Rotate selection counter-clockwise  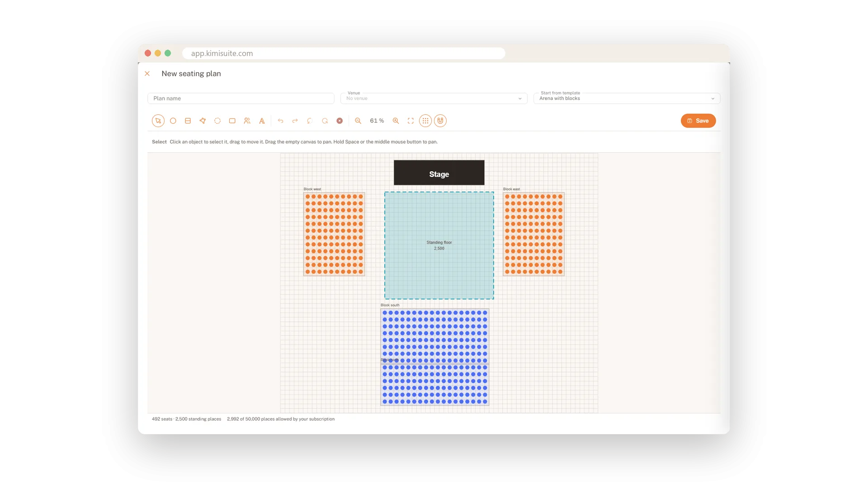pos(310,121)
